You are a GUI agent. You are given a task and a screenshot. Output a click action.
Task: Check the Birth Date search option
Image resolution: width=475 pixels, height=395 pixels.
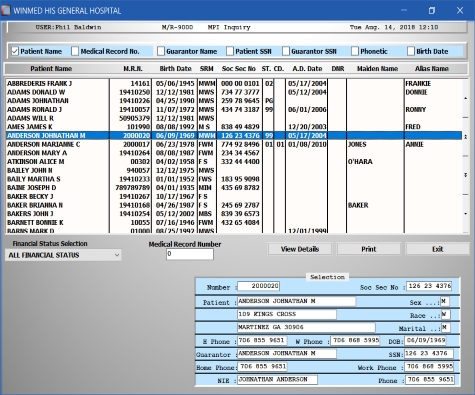(411, 51)
